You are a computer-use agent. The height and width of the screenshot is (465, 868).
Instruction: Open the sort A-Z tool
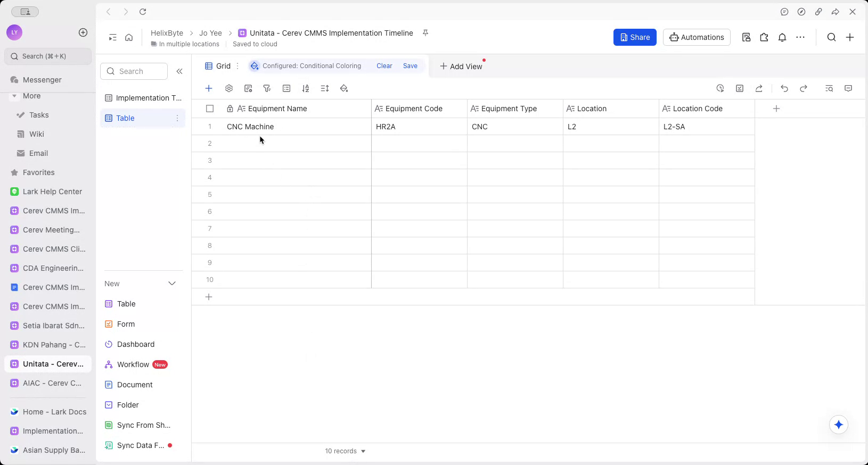[x=306, y=88]
